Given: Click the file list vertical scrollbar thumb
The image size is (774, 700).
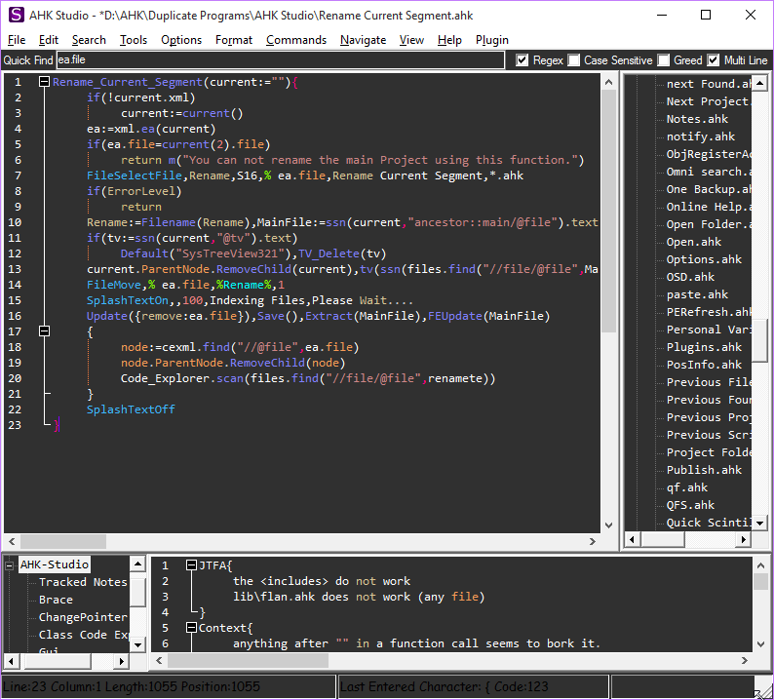Looking at the screenshot, I should click(759, 339).
